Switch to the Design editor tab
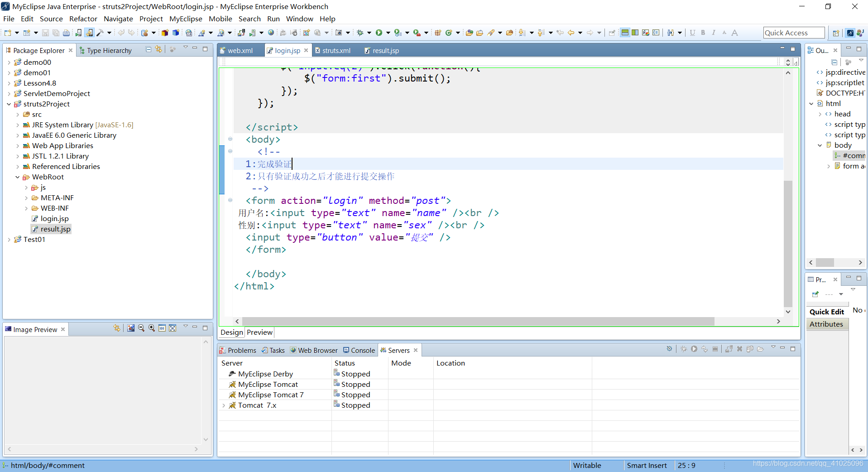This screenshot has height=472, width=868. pos(232,332)
